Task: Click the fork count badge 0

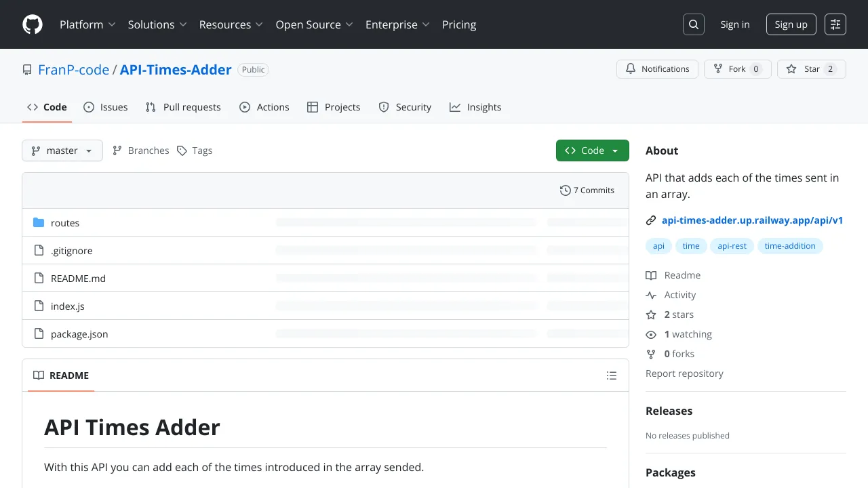Action: [x=756, y=69]
